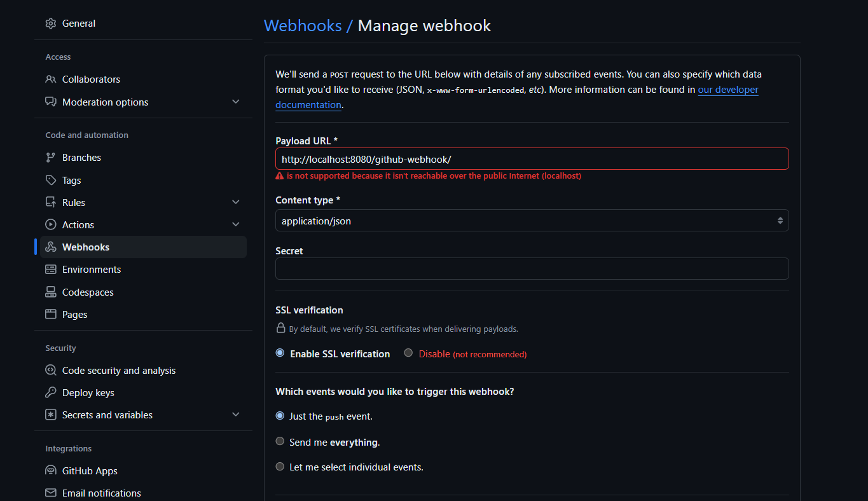Select the Codespaces icon
The height and width of the screenshot is (501, 868).
[x=50, y=292]
